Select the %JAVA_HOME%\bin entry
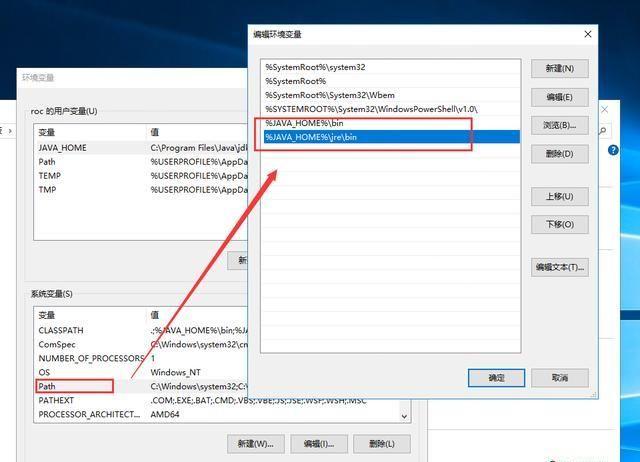The image size is (640, 462). click(x=391, y=123)
